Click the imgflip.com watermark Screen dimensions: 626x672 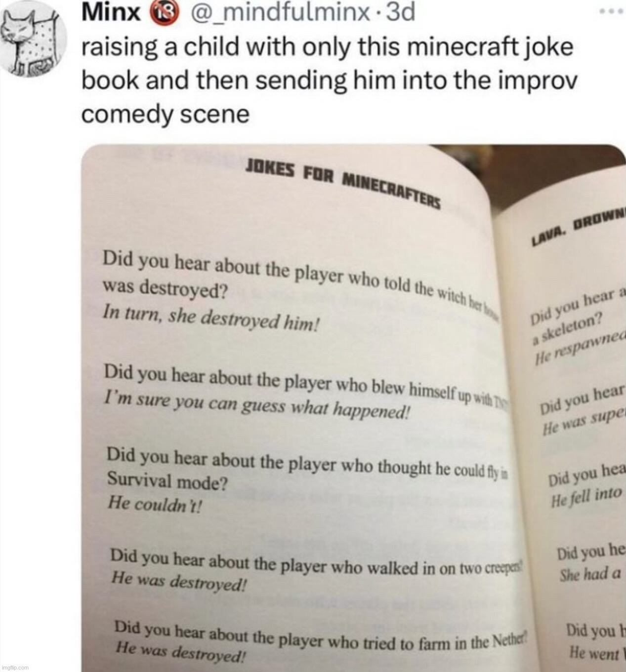[15, 667]
